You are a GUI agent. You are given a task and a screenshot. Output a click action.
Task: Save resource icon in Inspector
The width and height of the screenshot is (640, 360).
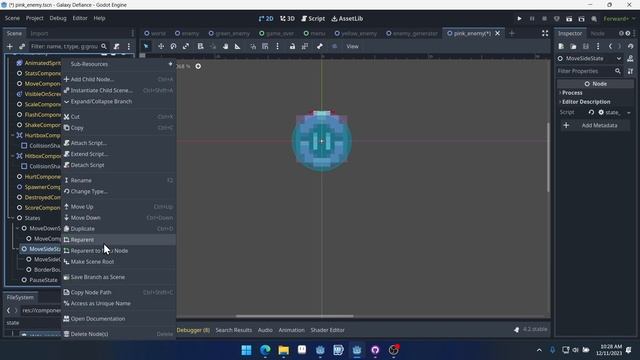coord(586,47)
